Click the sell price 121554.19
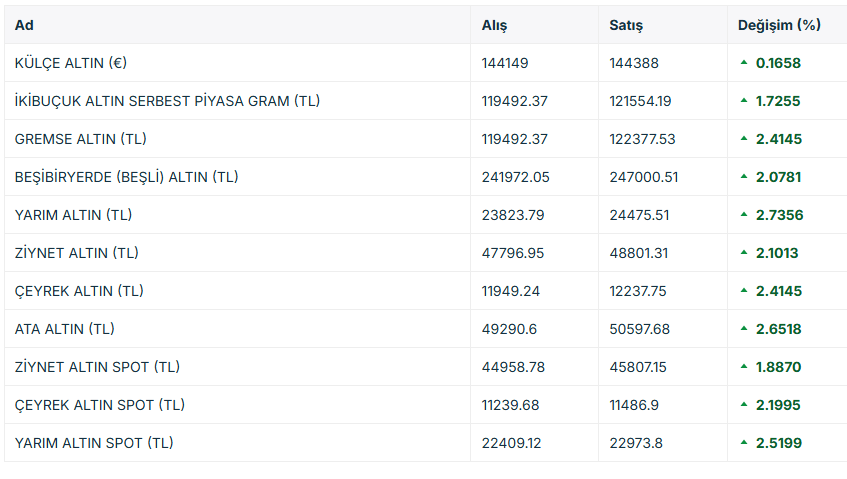The height and width of the screenshot is (479, 847). point(641,101)
